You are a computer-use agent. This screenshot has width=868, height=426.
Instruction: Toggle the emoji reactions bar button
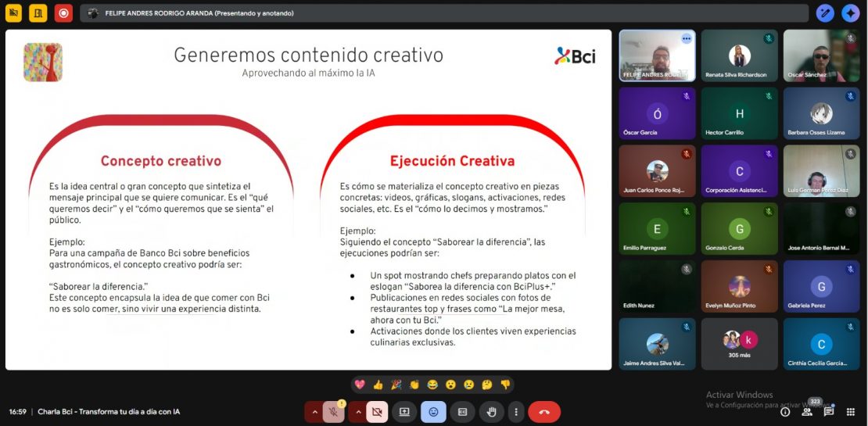pyautogui.click(x=433, y=411)
